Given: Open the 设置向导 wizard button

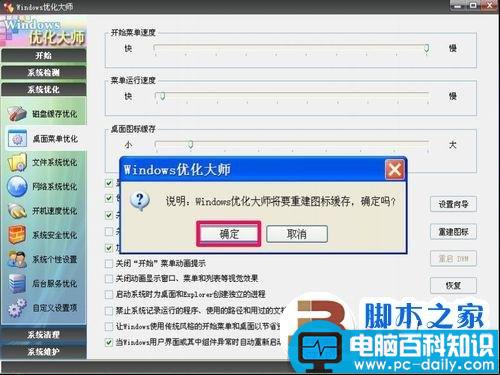Looking at the screenshot, I should (453, 204).
